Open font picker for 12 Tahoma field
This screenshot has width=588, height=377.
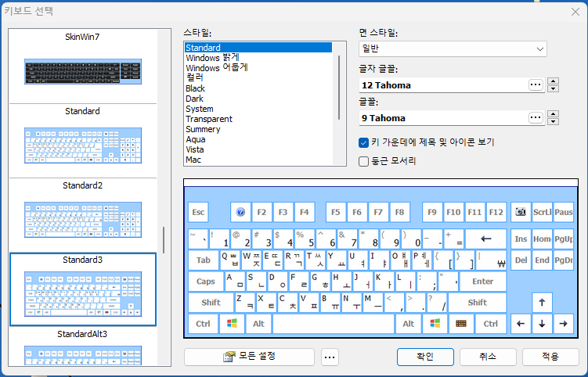536,85
